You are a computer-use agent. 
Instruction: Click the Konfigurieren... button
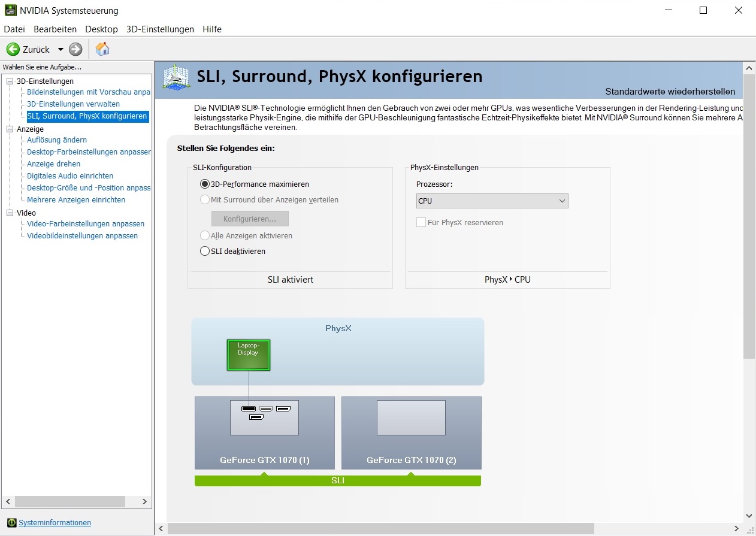pyautogui.click(x=250, y=219)
